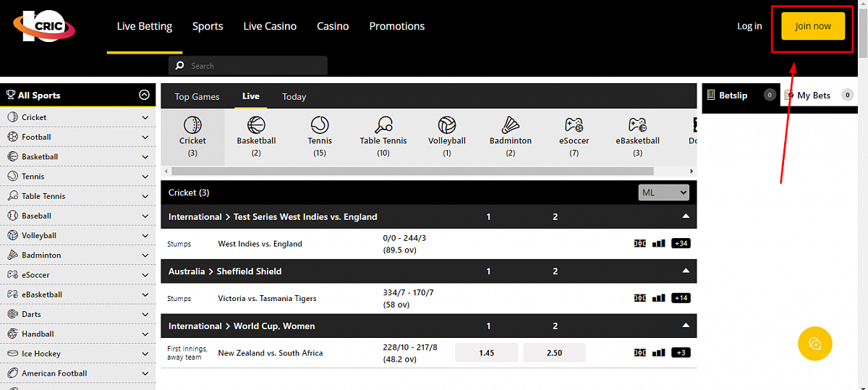Select eSoccer controller icon in carousel
Viewport: 868px width, 390px height.
click(574, 125)
